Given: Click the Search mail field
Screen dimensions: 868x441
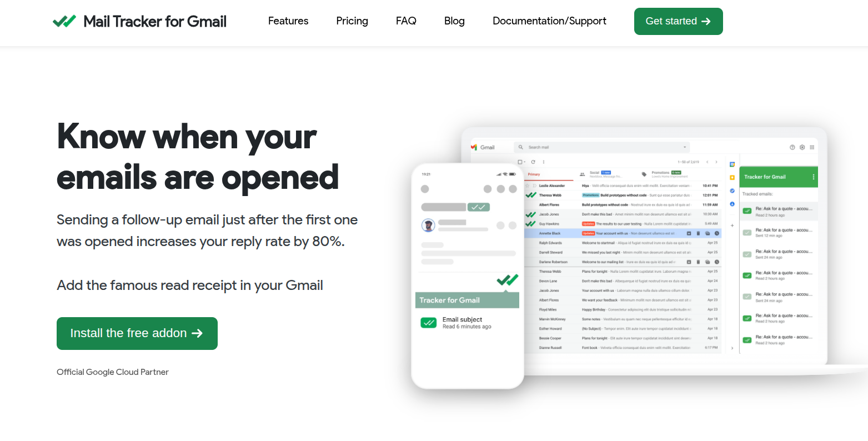Looking at the screenshot, I should tap(600, 147).
